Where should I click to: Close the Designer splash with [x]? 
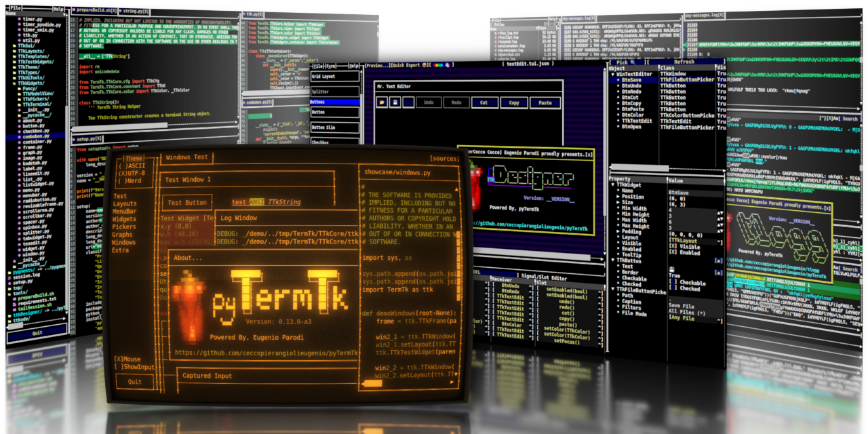[588, 155]
